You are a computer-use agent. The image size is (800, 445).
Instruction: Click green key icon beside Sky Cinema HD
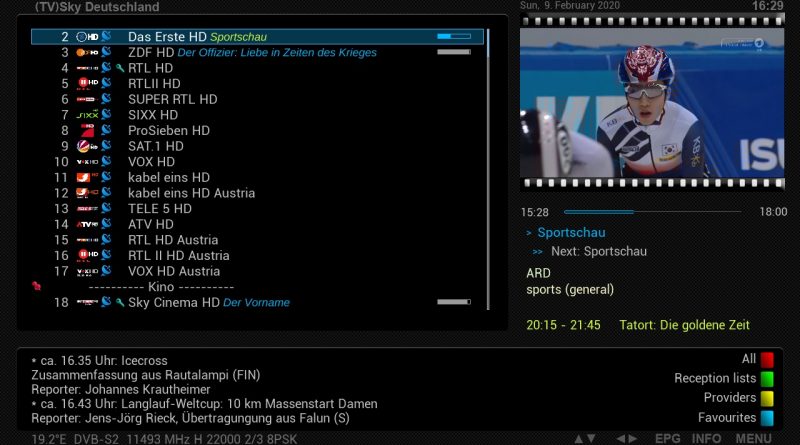click(120, 303)
